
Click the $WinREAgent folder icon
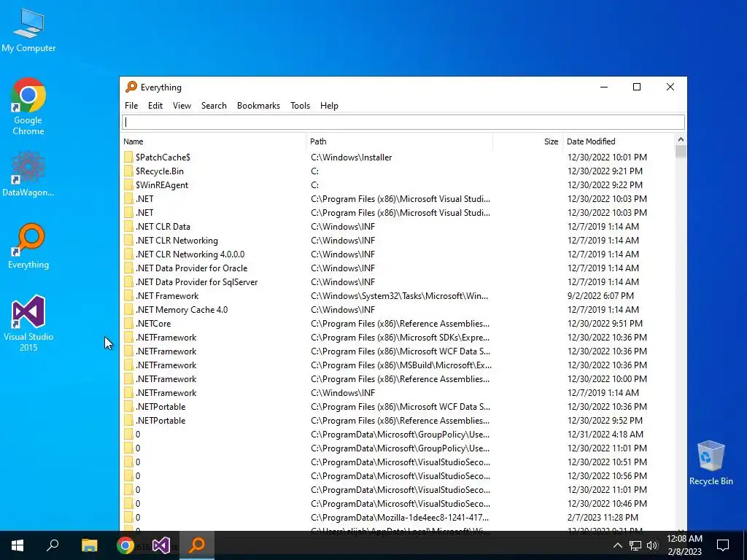click(x=128, y=184)
